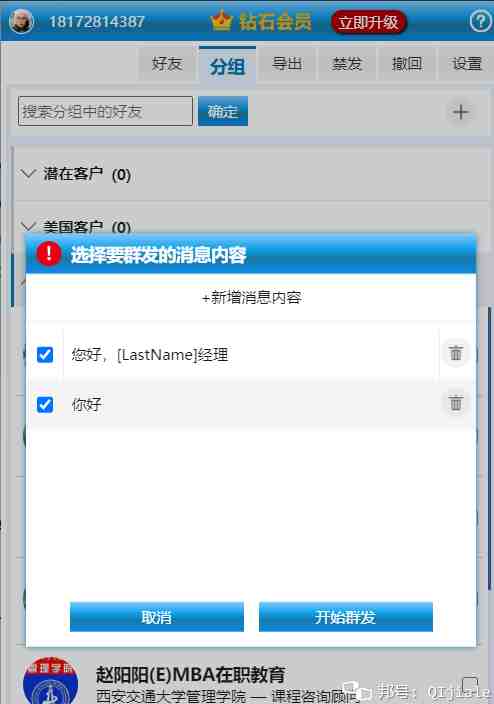Viewport: 494px width, 704px height.
Task: Switch to the 好友 tab
Action: click(x=167, y=64)
